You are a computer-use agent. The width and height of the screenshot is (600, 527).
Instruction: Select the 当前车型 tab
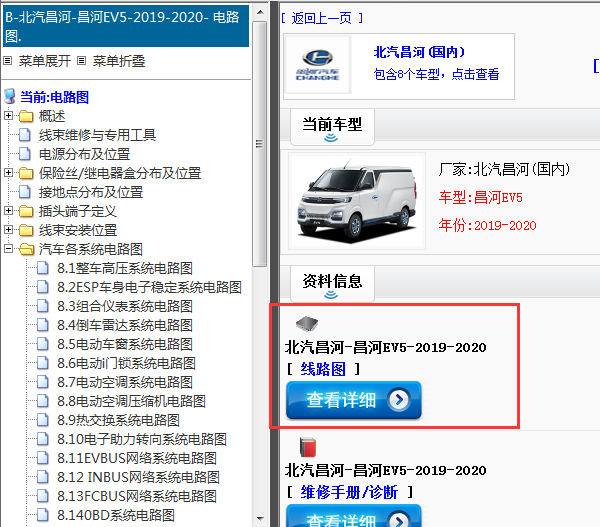click(332, 126)
